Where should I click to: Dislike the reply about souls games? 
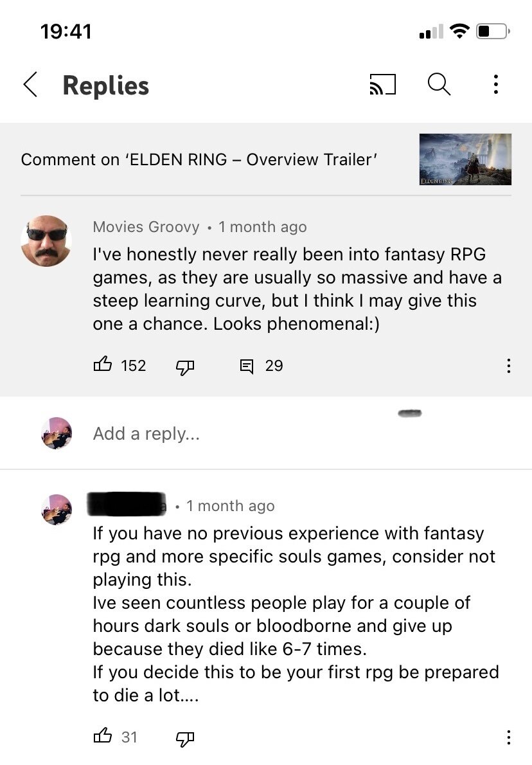tap(185, 738)
